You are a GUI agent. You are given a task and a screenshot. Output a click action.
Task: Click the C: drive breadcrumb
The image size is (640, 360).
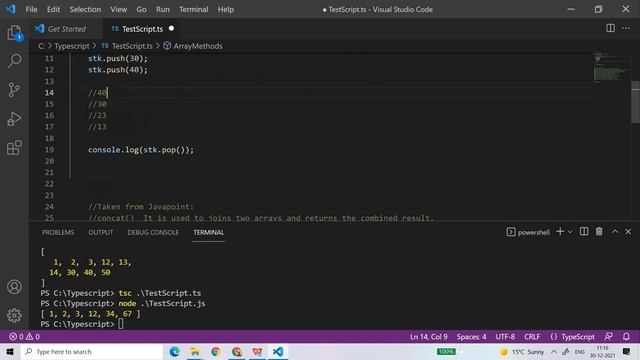click(x=41, y=46)
